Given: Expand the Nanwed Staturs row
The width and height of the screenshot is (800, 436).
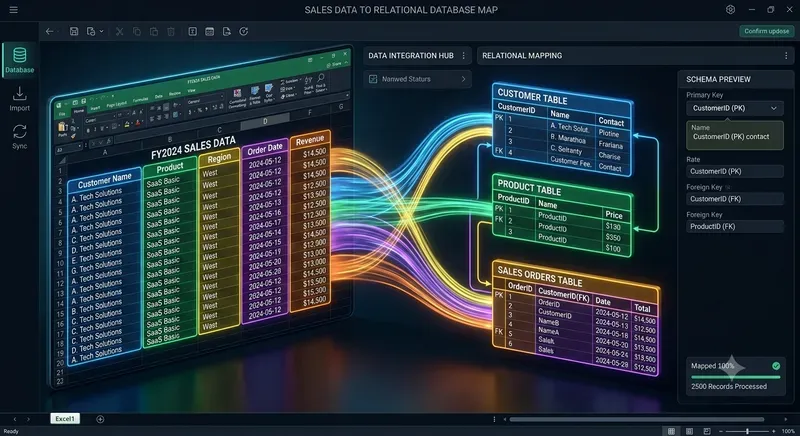Looking at the screenshot, I should pyautogui.click(x=417, y=79).
